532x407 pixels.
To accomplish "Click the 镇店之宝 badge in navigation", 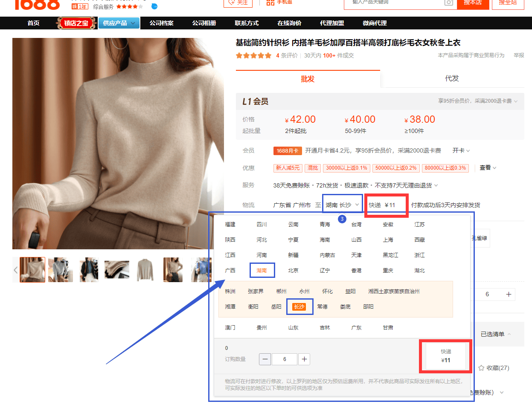I will (76, 23).
